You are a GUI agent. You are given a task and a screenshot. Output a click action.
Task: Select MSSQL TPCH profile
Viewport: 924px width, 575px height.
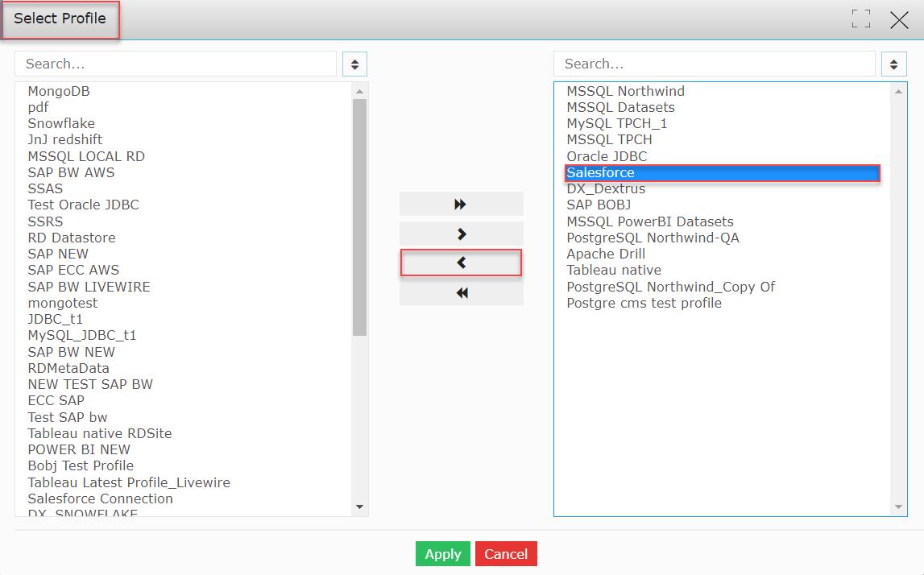609,139
